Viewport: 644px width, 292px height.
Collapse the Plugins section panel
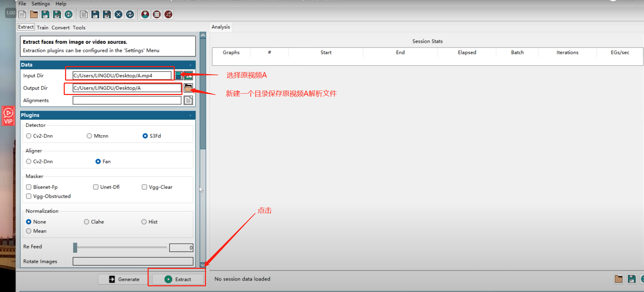point(190,115)
